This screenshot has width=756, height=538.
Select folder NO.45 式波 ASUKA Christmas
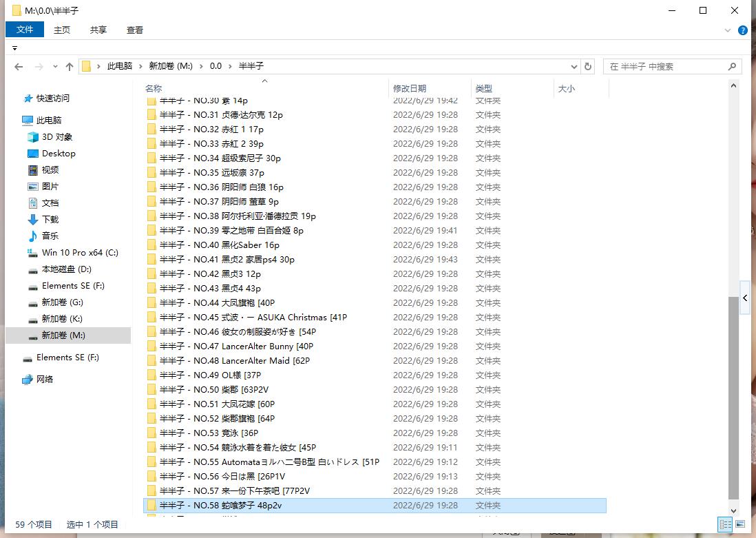click(375, 318)
